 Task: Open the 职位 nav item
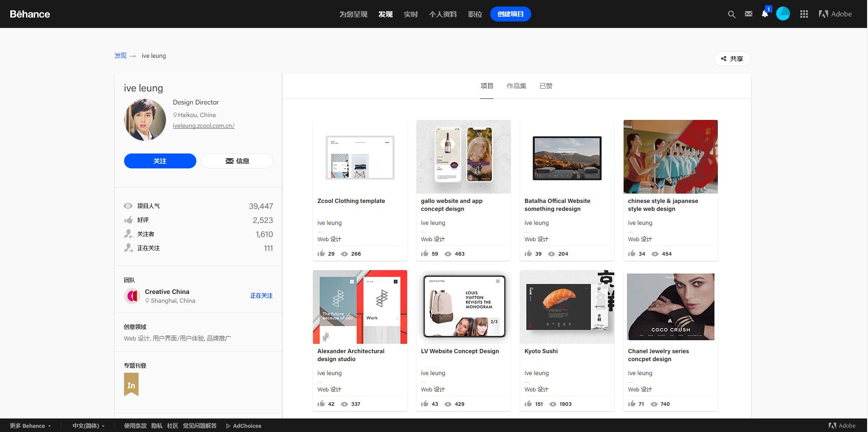click(475, 14)
